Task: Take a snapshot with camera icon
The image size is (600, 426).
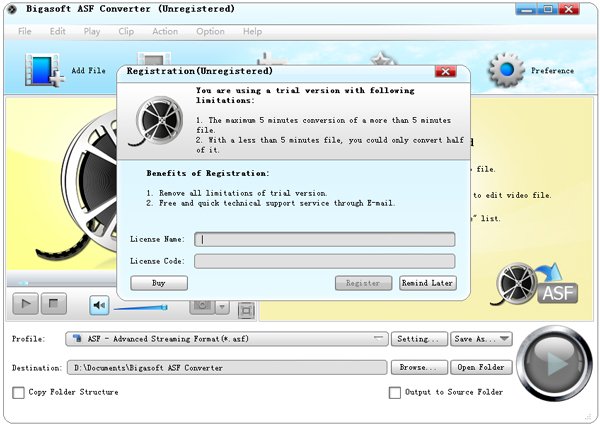Action: [202, 306]
